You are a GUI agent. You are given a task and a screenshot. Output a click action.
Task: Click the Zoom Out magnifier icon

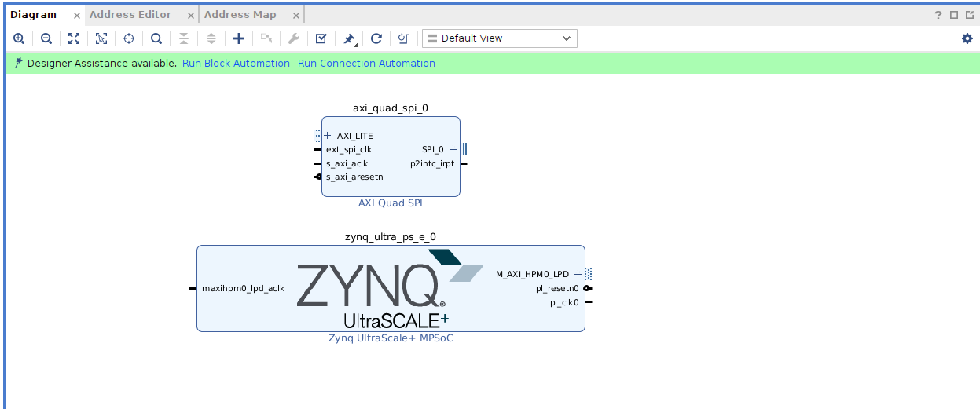46,38
